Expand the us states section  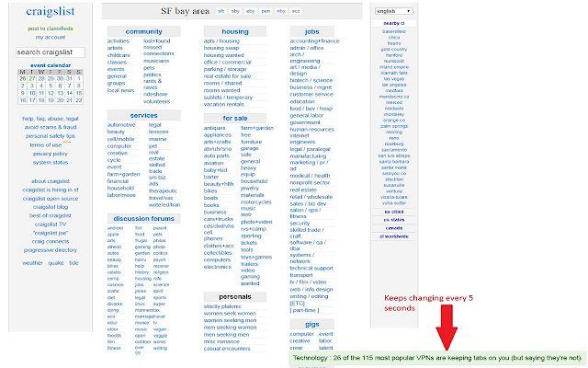[394, 220]
